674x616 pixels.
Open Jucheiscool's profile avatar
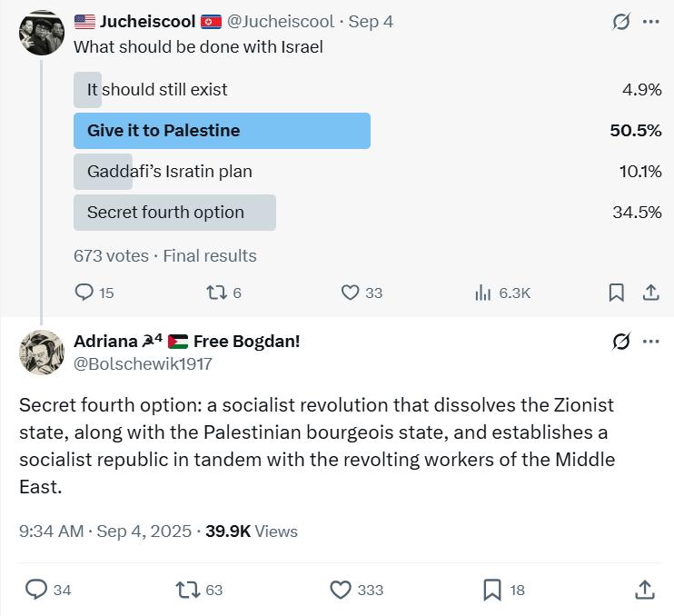pos(42,33)
